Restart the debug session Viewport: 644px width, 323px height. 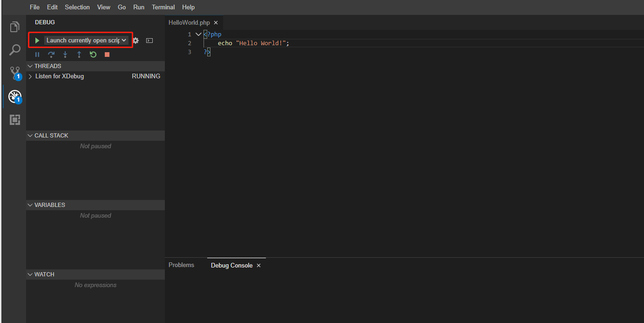point(93,55)
